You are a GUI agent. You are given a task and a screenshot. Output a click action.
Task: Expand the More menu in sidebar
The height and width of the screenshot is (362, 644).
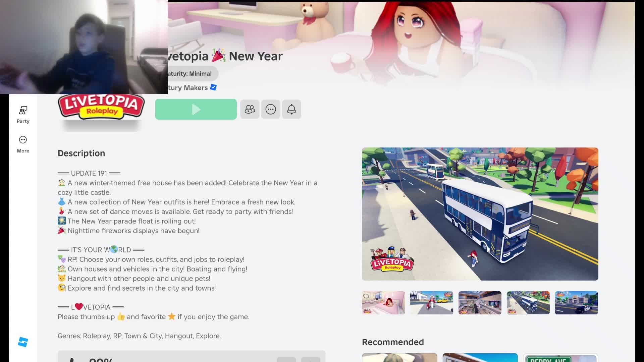click(x=23, y=144)
